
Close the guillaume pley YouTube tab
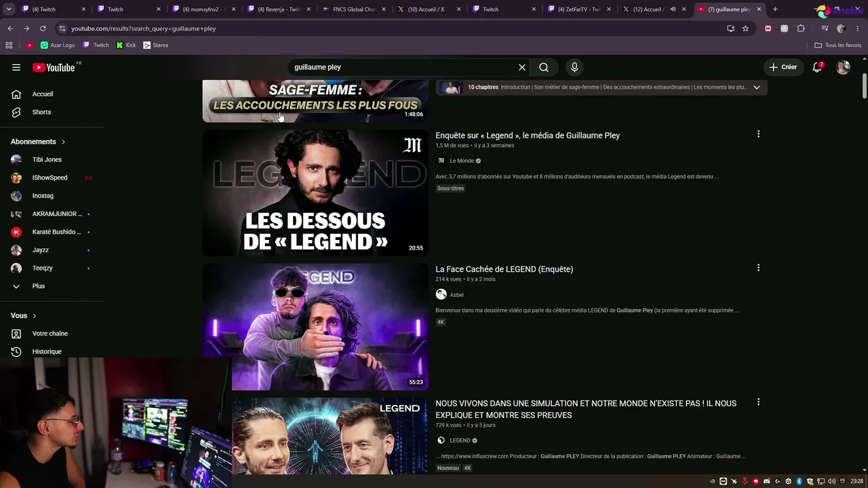759,9
